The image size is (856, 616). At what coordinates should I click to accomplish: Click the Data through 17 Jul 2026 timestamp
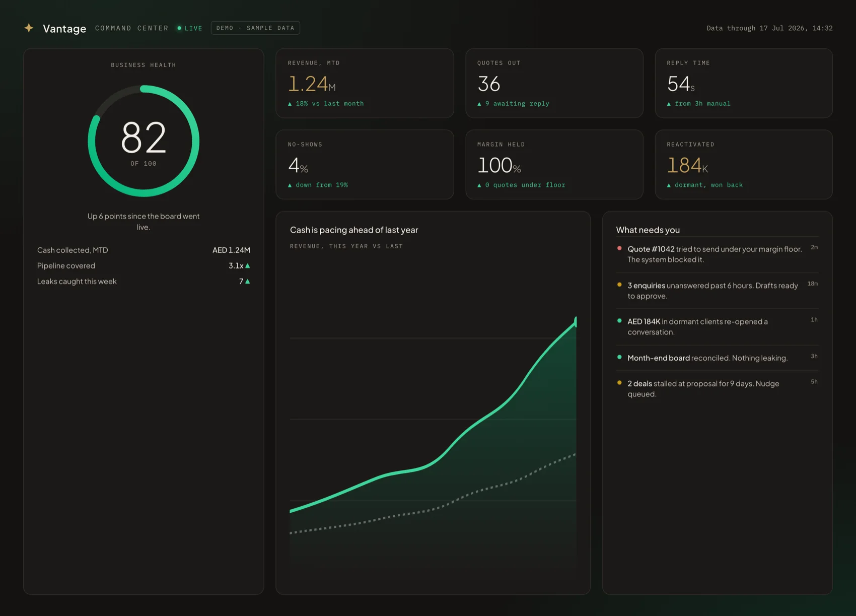click(769, 28)
